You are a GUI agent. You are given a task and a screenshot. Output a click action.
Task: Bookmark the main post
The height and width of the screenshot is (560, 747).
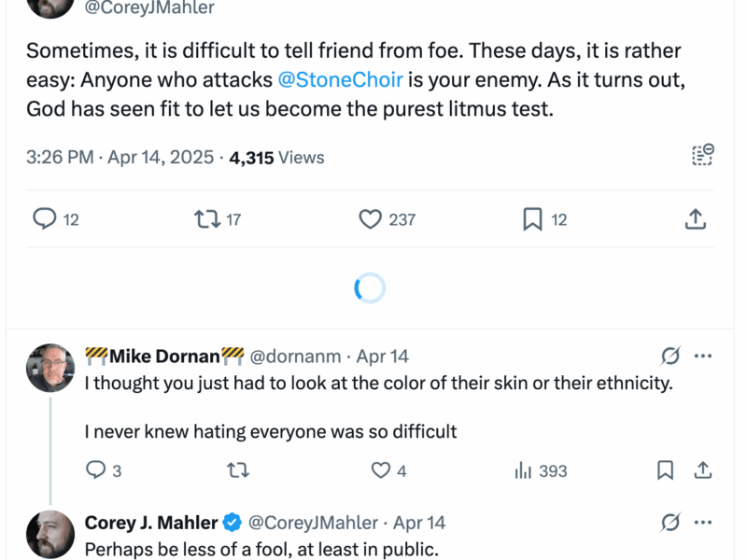pos(530,218)
